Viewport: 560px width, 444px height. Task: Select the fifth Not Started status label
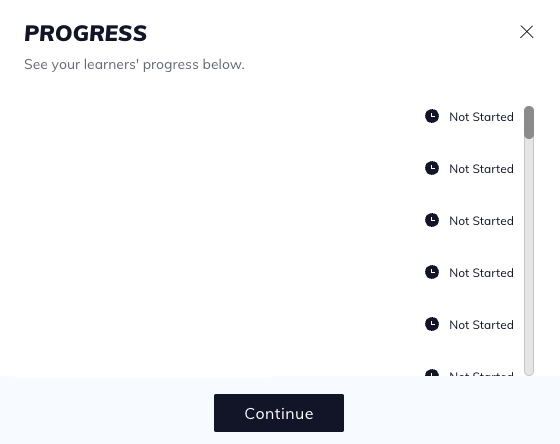(481, 325)
